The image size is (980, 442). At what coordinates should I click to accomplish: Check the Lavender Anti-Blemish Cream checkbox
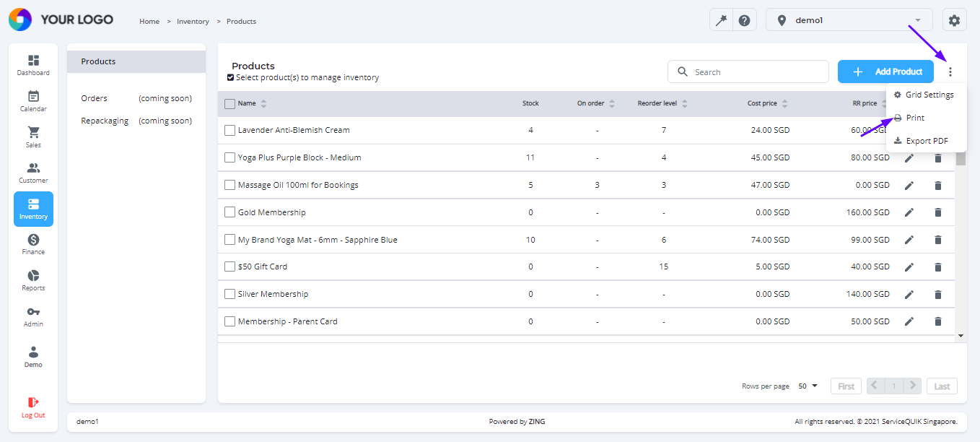[229, 130]
